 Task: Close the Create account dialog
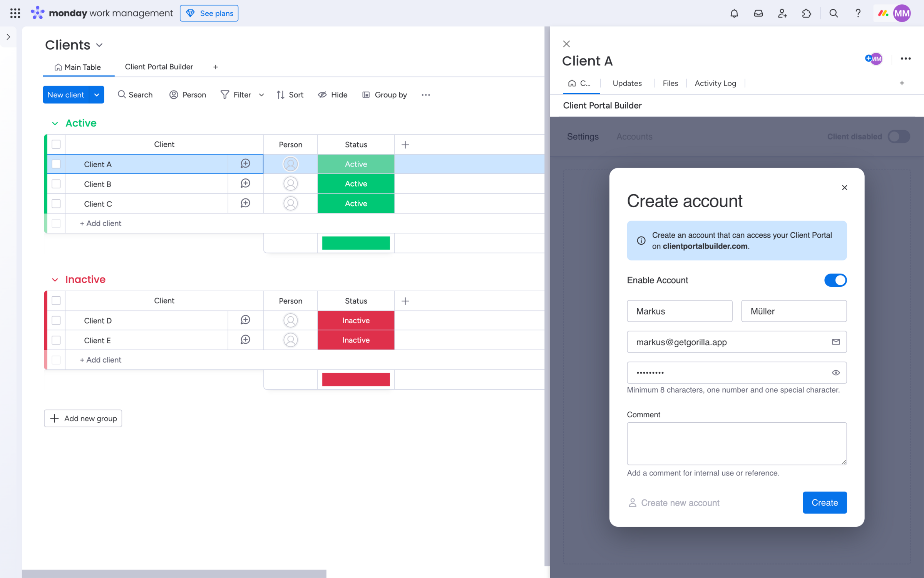tap(844, 188)
